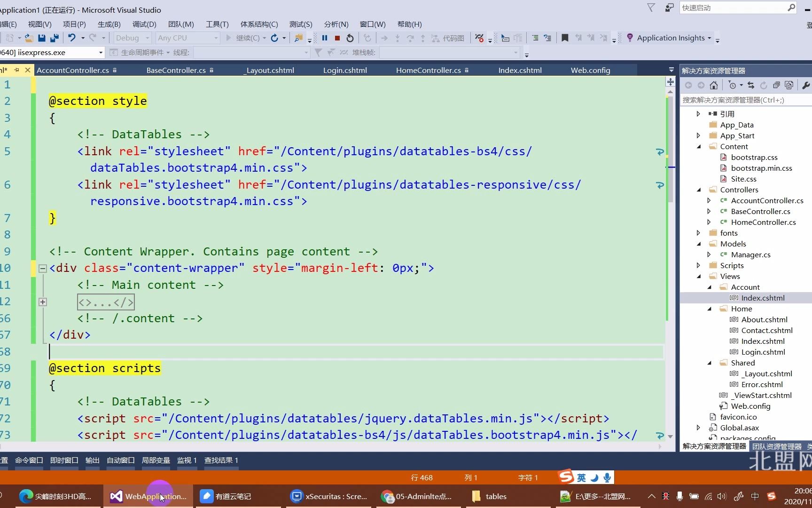
Task: Expand the 引用 references node
Action: coord(698,114)
